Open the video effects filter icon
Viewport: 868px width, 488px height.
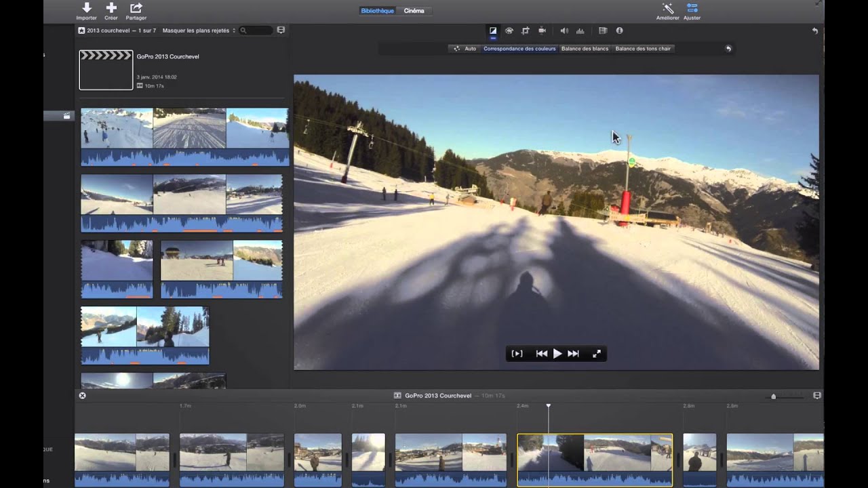(x=602, y=30)
